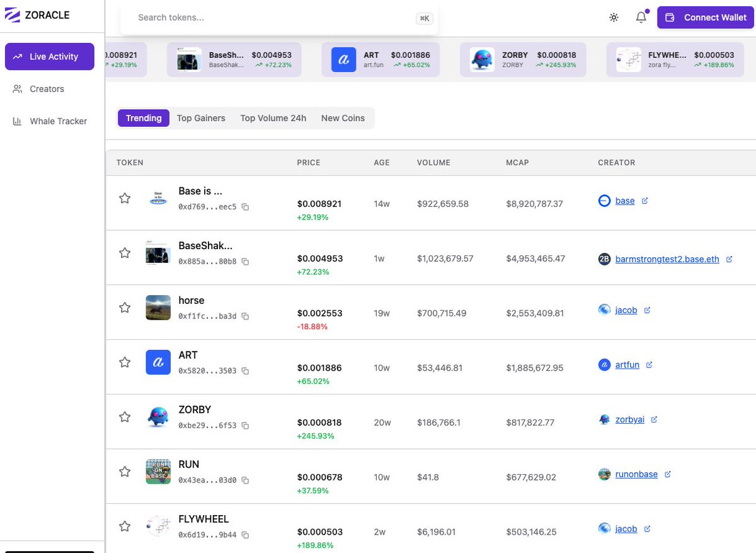Click the AGE column header
The height and width of the screenshot is (553, 756).
(382, 163)
